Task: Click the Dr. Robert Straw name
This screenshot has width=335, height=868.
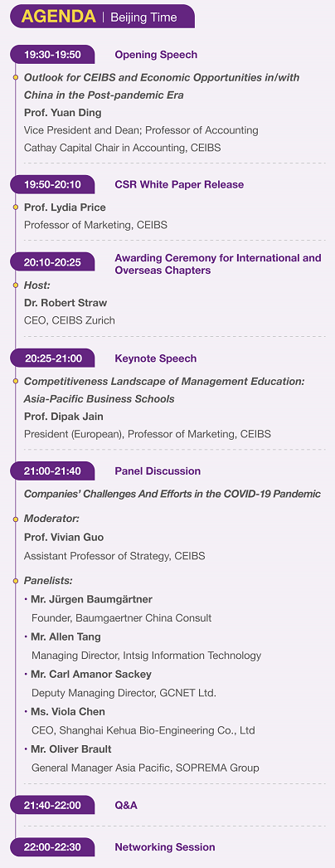Action: pos(66,303)
